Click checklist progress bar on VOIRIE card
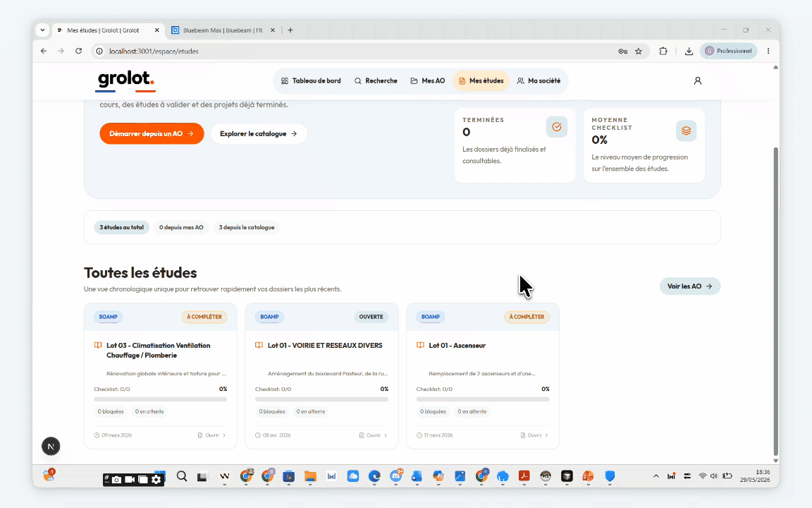The height and width of the screenshot is (508, 812). 321,399
